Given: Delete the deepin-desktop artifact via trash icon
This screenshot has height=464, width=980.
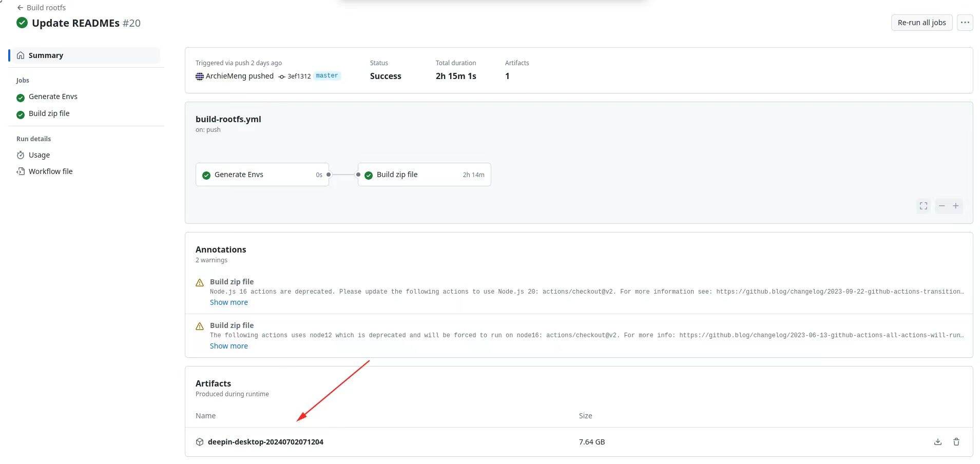Looking at the screenshot, I should click(956, 442).
